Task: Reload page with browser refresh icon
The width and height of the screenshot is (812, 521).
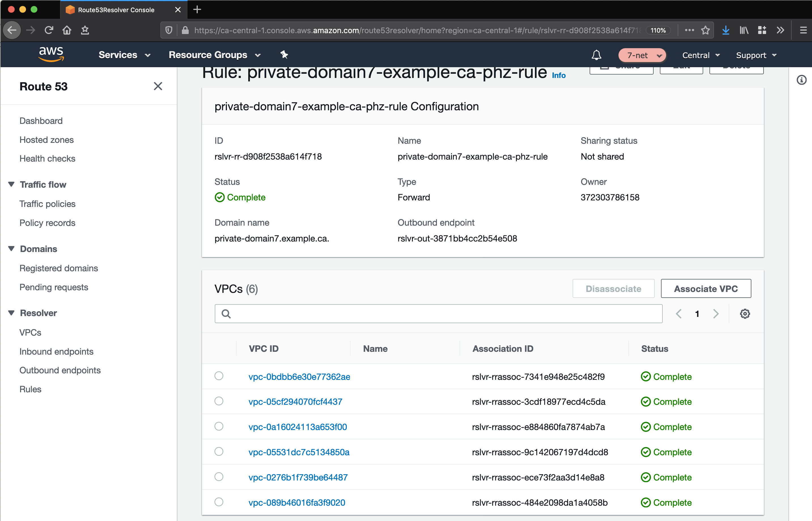Action: [x=49, y=30]
